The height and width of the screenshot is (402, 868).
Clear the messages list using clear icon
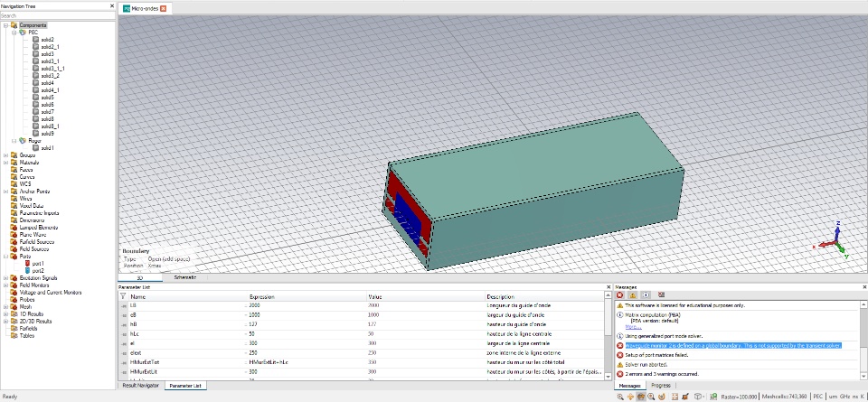pos(661,295)
